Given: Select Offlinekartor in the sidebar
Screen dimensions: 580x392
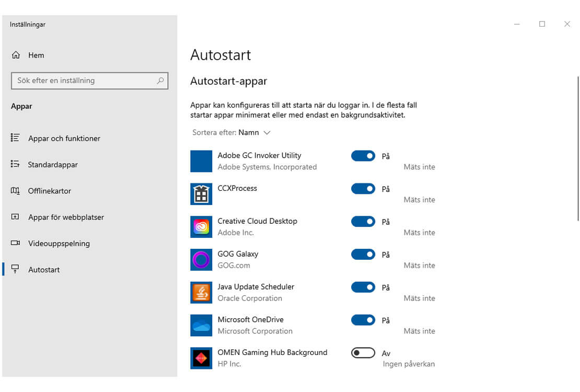Looking at the screenshot, I should 50,191.
